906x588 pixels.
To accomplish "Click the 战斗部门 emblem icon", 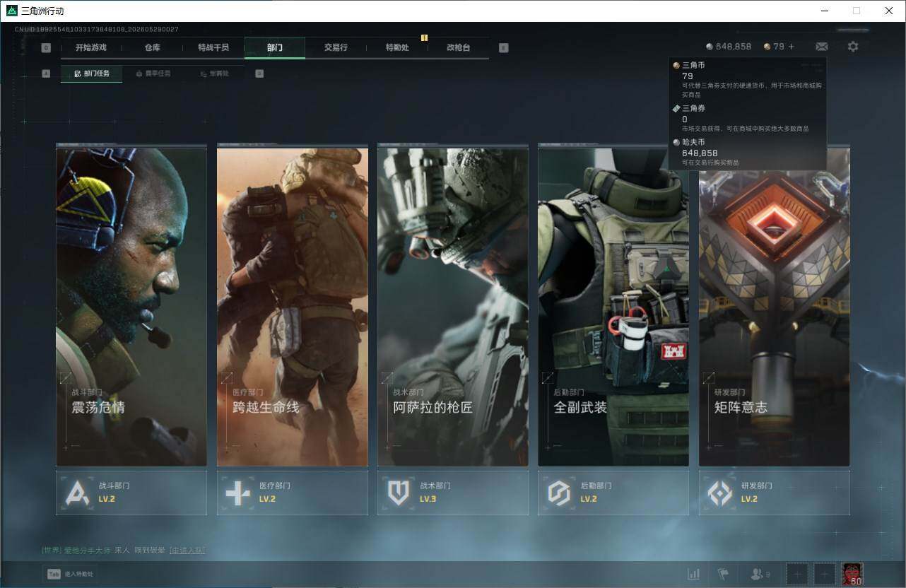I will (x=77, y=493).
